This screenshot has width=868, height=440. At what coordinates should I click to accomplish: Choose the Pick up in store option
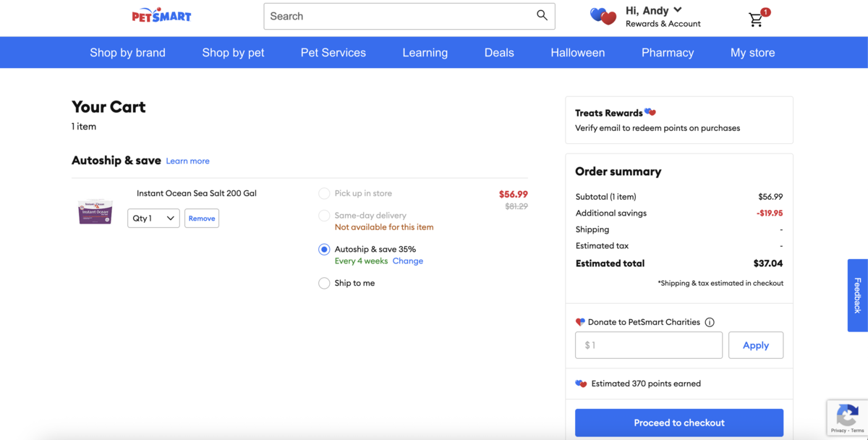[x=324, y=193]
